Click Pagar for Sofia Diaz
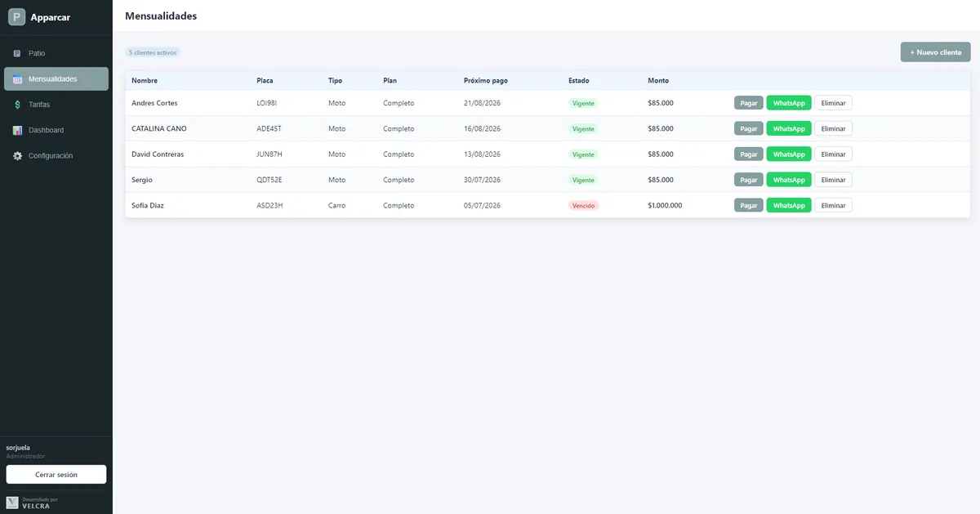Viewport: 980px width, 514px height. [749, 205]
